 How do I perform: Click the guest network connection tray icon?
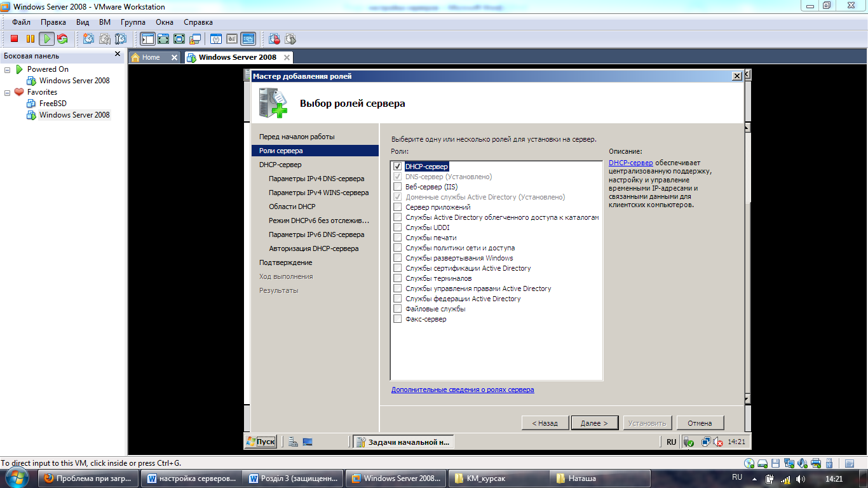pos(705,442)
